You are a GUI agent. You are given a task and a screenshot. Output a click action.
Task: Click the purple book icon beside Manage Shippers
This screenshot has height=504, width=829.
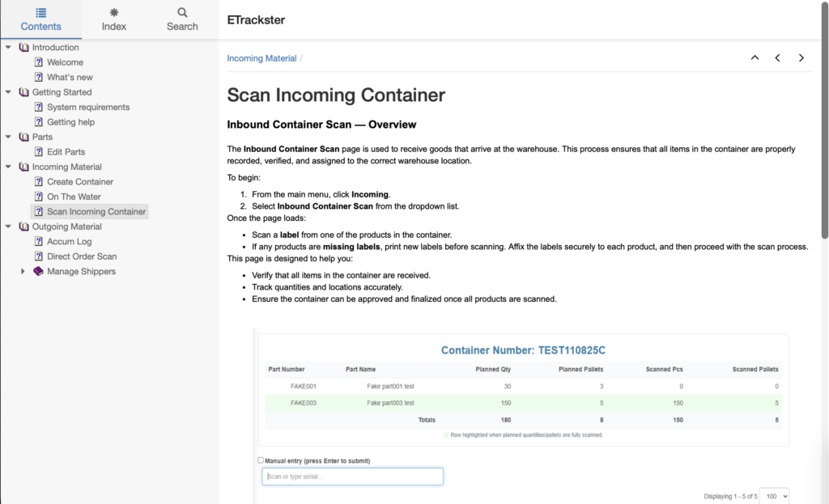pos(38,271)
